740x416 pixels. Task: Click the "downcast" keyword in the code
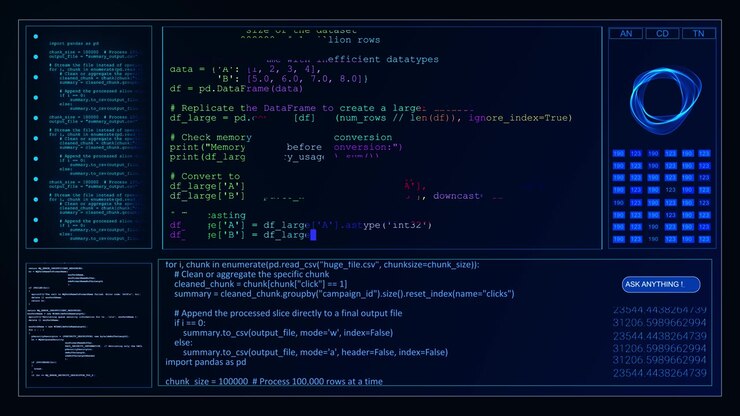[456, 195]
